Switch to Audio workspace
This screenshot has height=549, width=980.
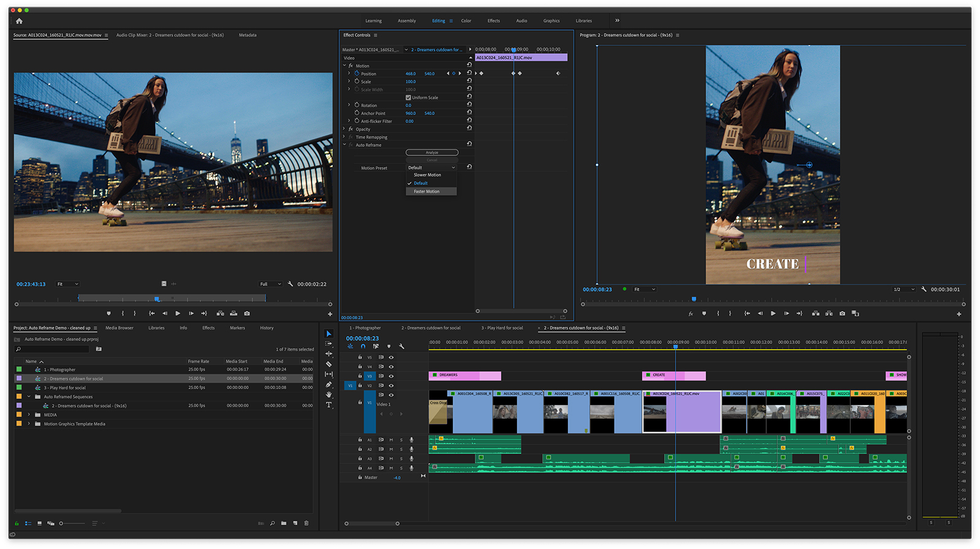pyautogui.click(x=521, y=21)
